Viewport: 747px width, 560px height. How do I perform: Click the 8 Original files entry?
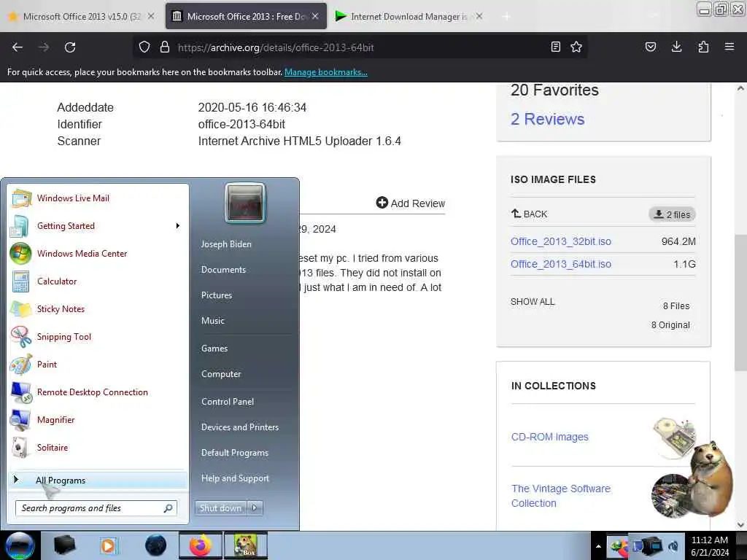coord(670,325)
